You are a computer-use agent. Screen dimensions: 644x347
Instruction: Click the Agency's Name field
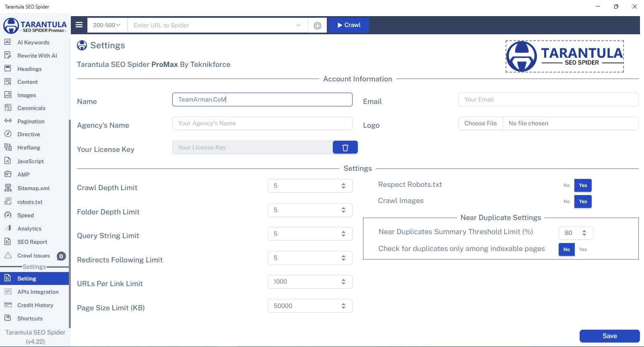pyautogui.click(x=262, y=123)
